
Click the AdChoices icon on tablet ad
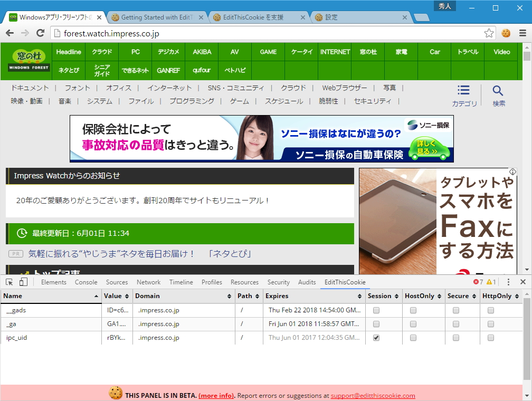click(x=512, y=172)
